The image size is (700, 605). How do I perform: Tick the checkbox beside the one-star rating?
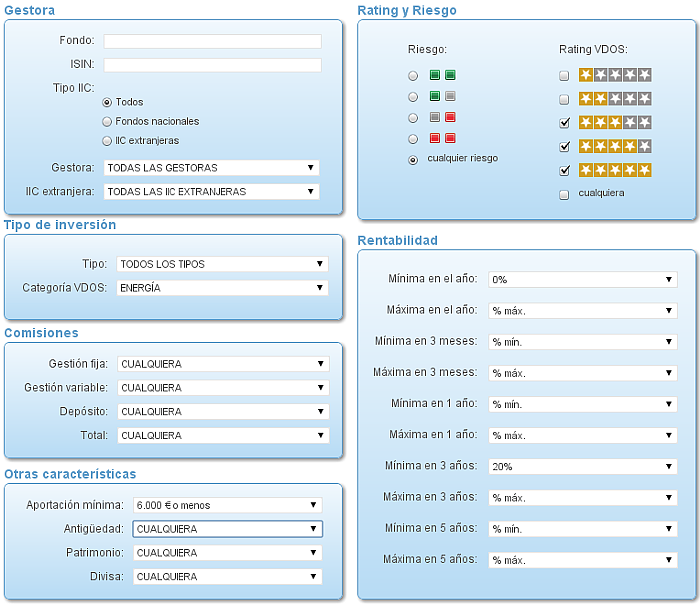pos(565,76)
